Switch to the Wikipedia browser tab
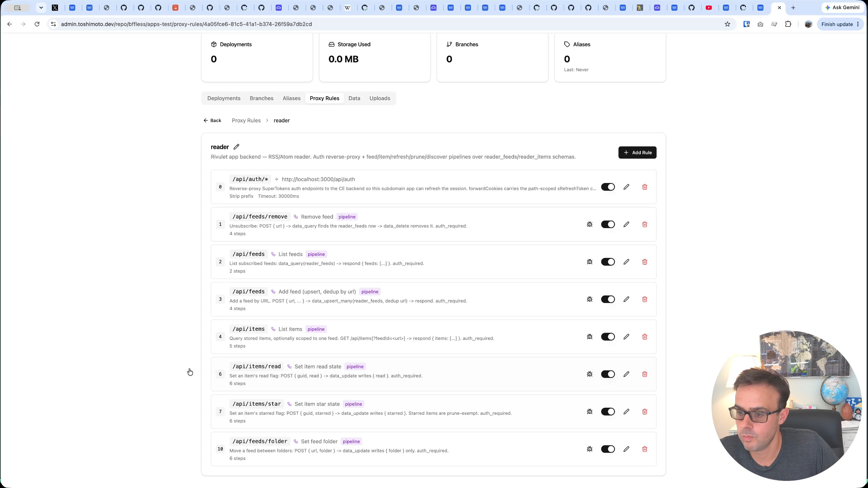The width and height of the screenshot is (868, 488). click(x=348, y=7)
